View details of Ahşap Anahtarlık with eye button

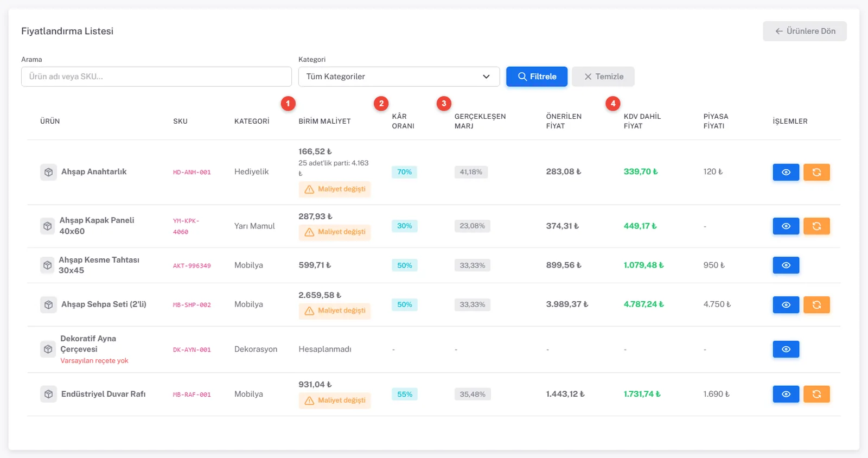[x=786, y=172]
